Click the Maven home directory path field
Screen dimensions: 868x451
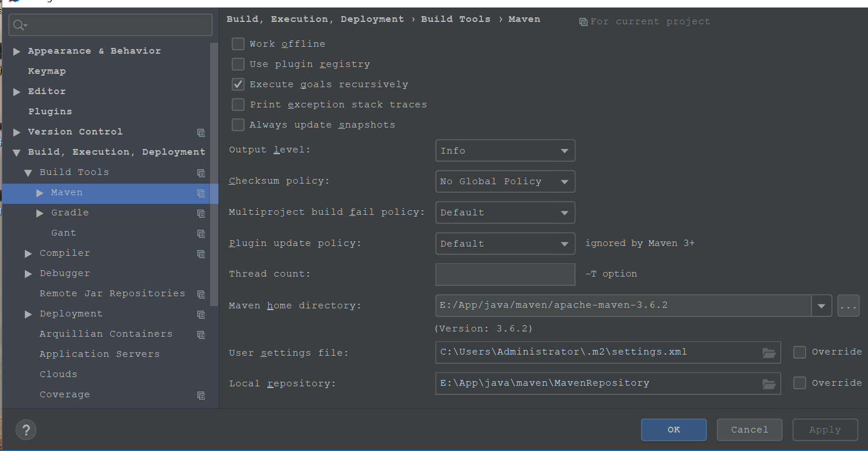coord(623,305)
